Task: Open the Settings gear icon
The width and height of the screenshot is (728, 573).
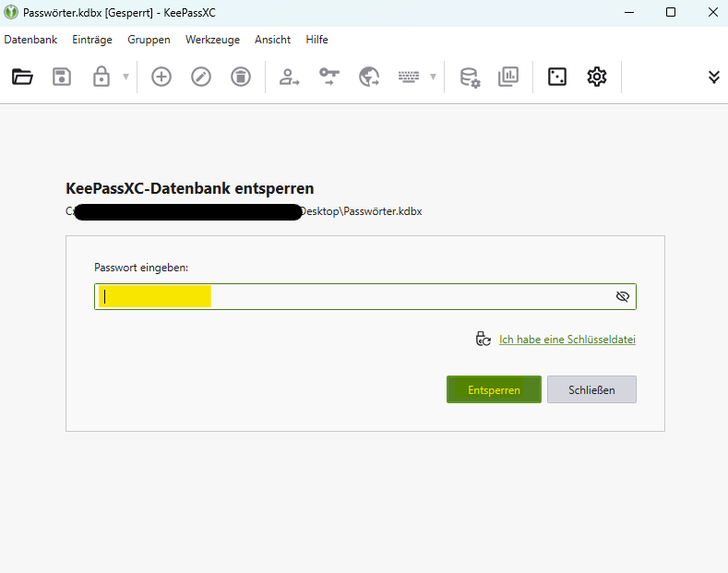Action: [597, 77]
